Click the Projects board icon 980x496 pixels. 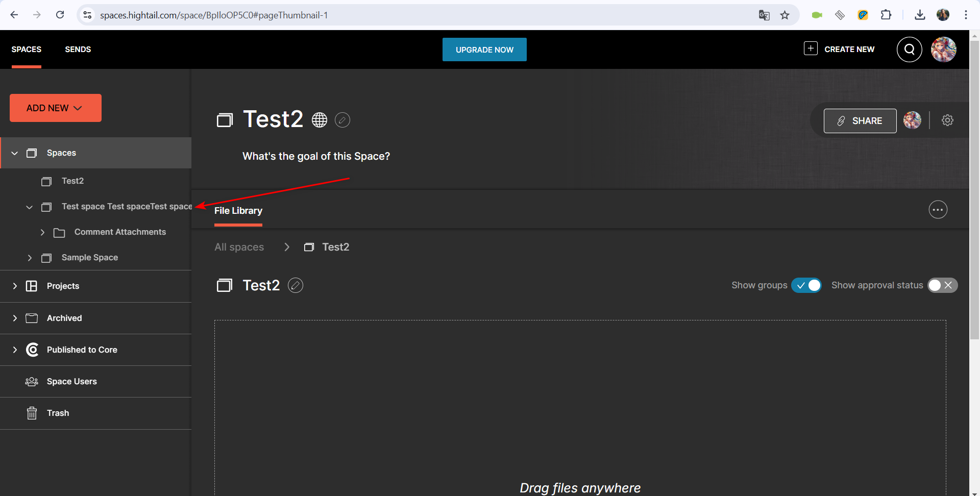point(32,286)
